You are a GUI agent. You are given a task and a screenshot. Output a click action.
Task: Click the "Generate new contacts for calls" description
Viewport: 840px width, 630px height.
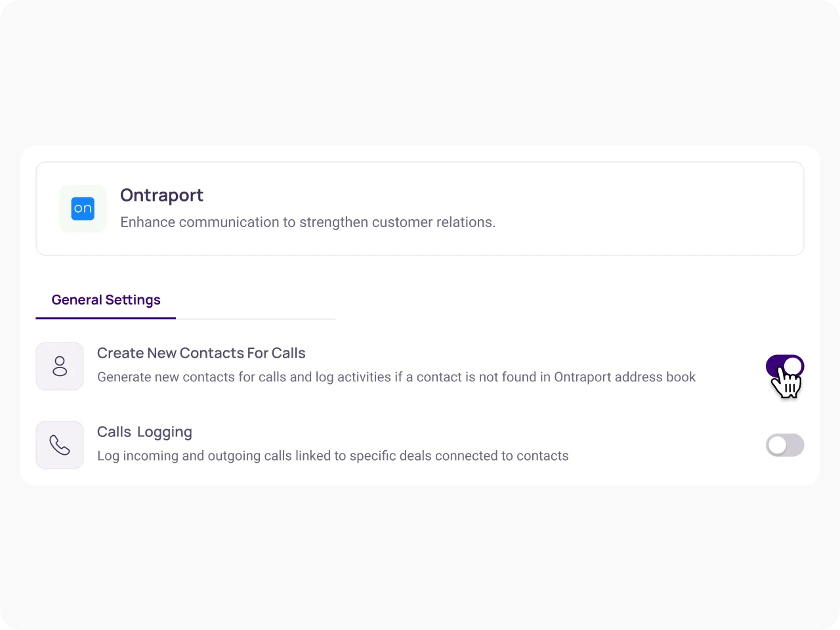tap(396, 377)
